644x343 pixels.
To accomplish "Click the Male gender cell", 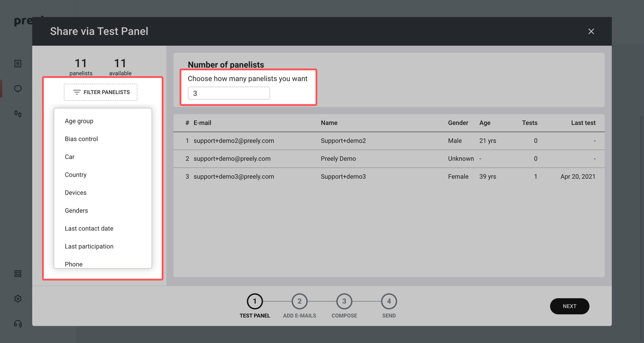I will point(455,141).
